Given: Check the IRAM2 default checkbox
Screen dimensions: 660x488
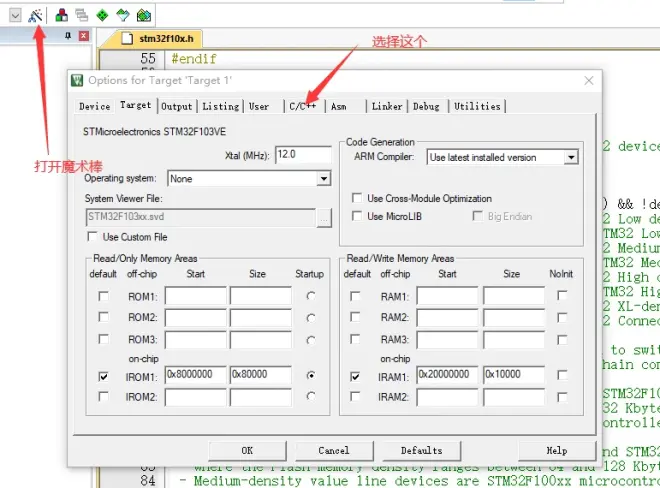Looking at the screenshot, I should 355,396.
